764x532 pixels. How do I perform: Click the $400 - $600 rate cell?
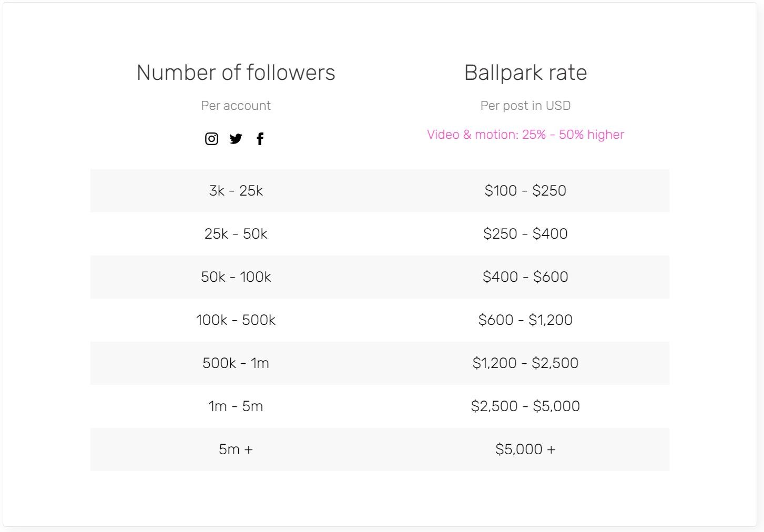[525, 277]
